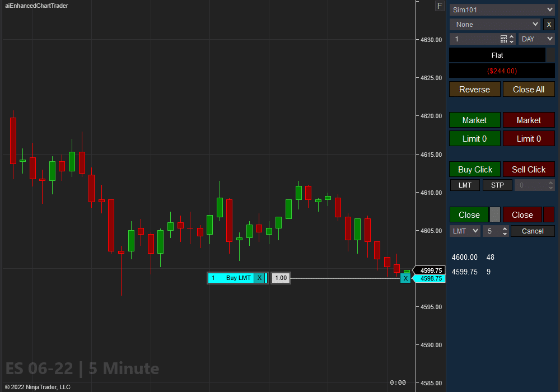
Task: Click the down arrow on the 5 spinner
Action: (x=505, y=234)
